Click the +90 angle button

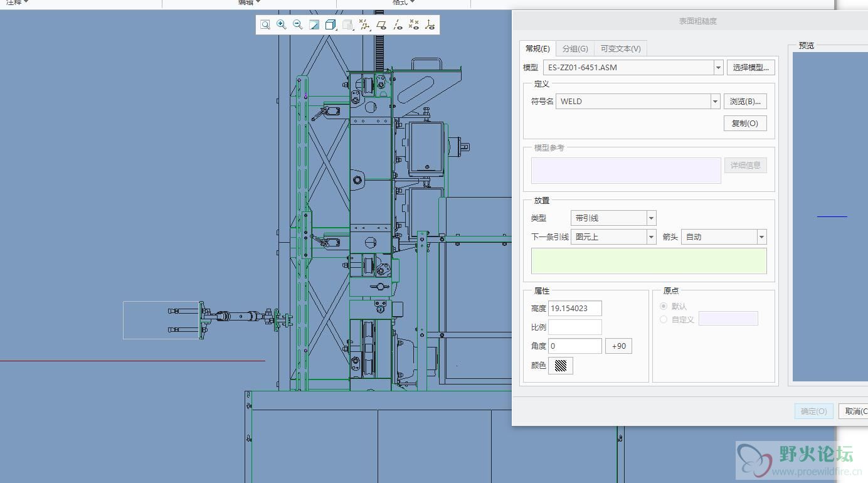(618, 346)
